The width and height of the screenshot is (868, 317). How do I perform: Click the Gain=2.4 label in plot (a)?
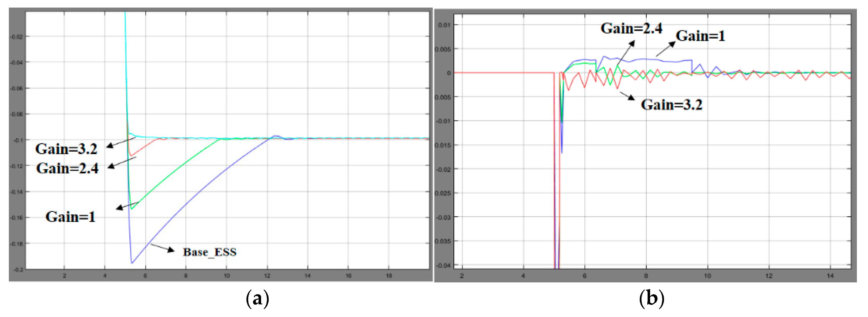[67, 168]
